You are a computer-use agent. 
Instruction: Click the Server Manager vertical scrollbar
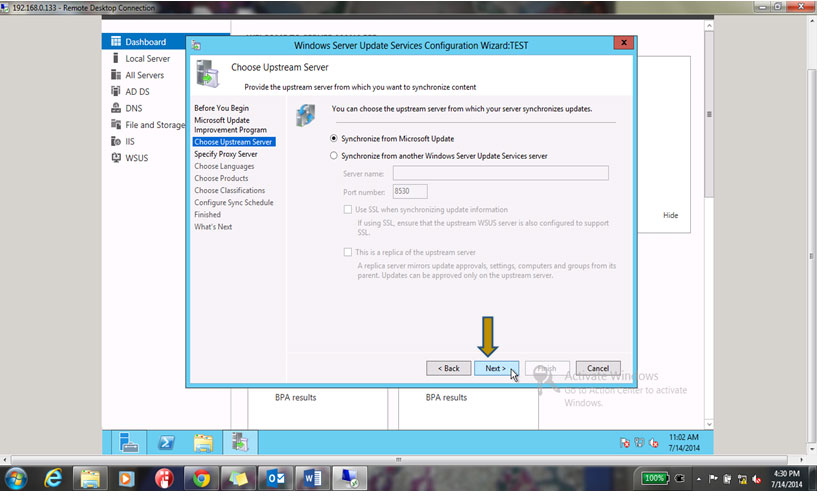pos(709,114)
